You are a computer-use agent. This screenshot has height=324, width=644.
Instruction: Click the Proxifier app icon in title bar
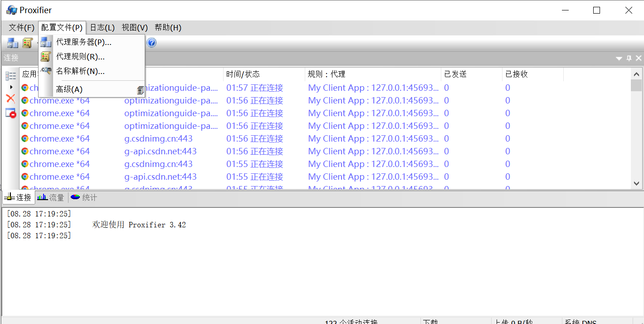coord(11,10)
